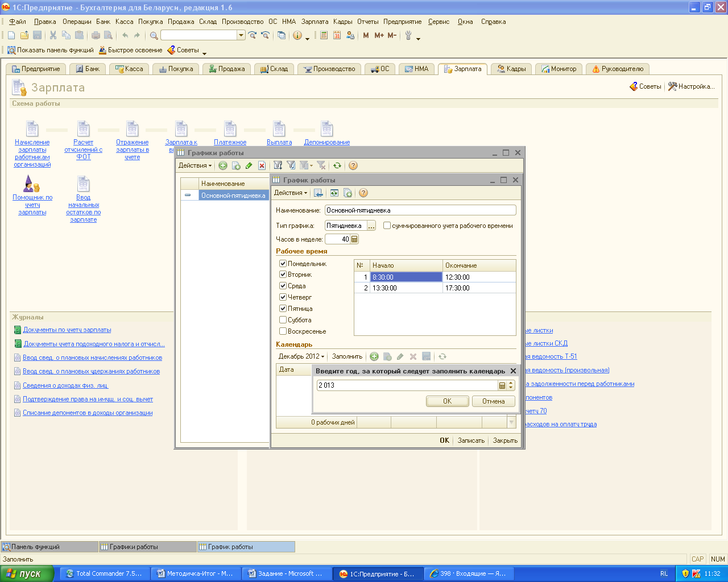Open Настройка in Зарплата panel header
Image resolution: width=728 pixels, height=582 pixels.
692,86
